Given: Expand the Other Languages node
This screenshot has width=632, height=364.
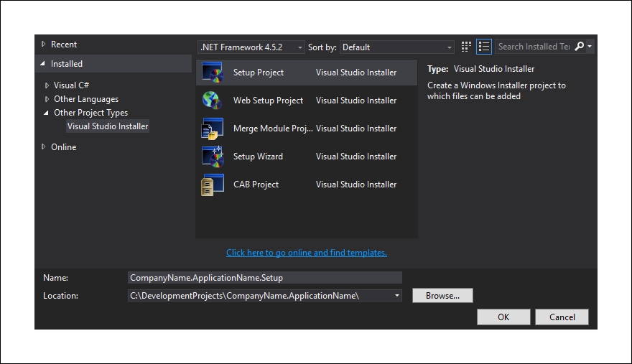Looking at the screenshot, I should pos(47,99).
